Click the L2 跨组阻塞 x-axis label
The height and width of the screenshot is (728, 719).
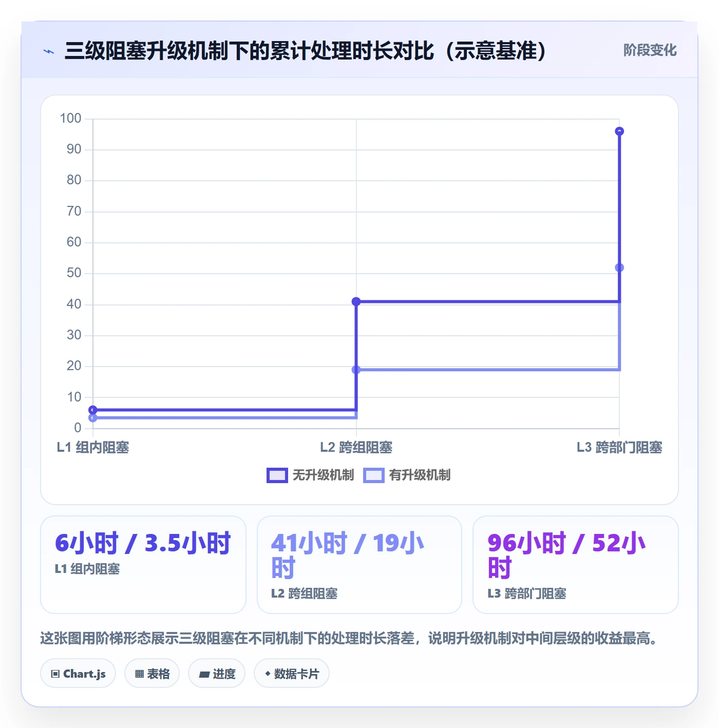356,447
